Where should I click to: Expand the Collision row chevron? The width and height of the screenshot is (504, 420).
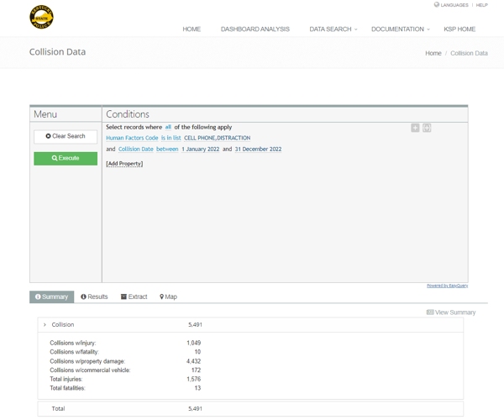coord(45,324)
